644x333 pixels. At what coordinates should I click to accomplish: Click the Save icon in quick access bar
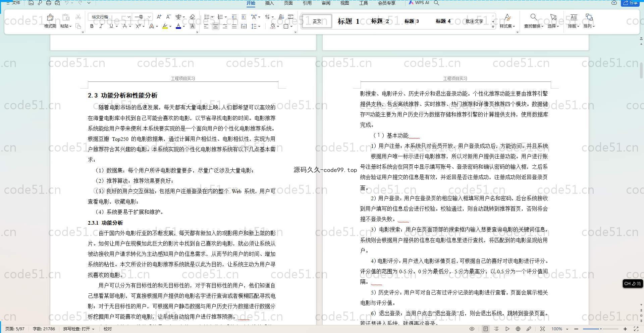[31, 3]
